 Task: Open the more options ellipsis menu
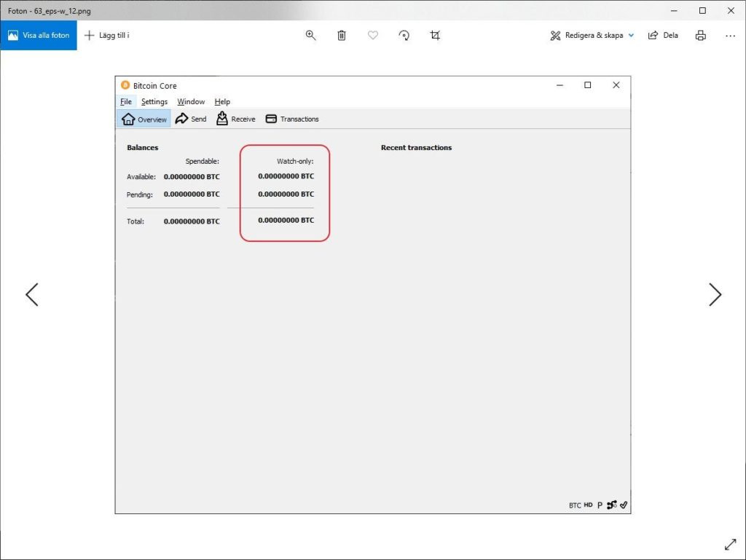[x=730, y=35]
